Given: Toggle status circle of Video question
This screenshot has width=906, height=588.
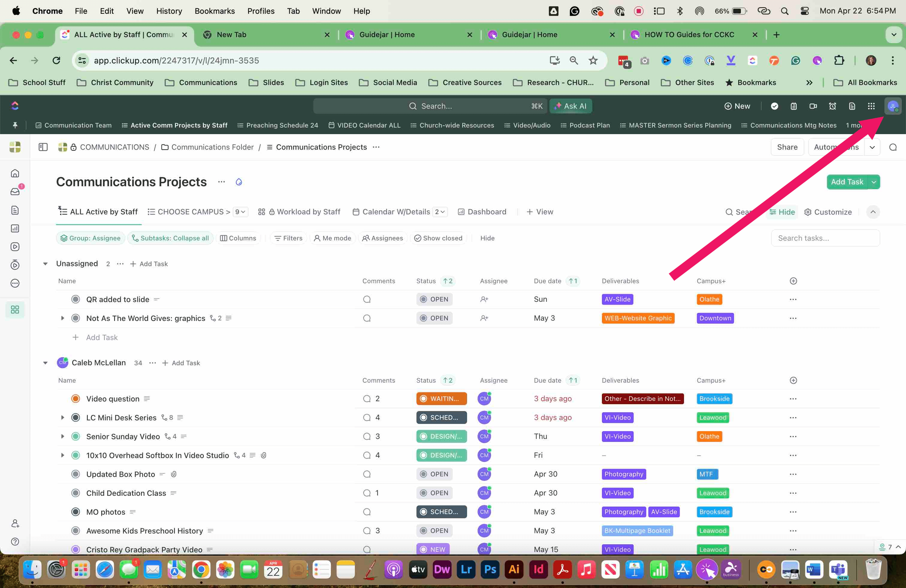Looking at the screenshot, I should point(76,398).
